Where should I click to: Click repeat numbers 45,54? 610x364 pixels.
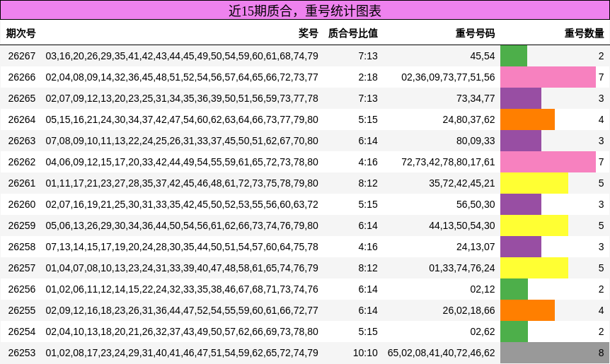coord(483,56)
